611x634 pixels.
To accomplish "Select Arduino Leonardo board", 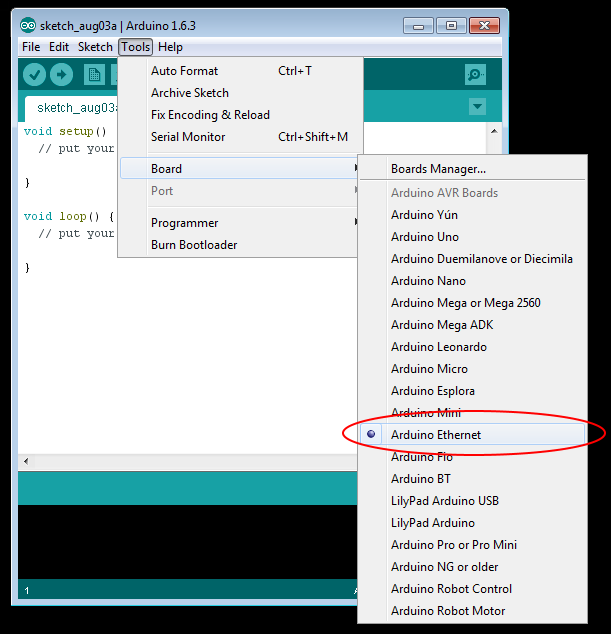I will (x=472, y=347).
